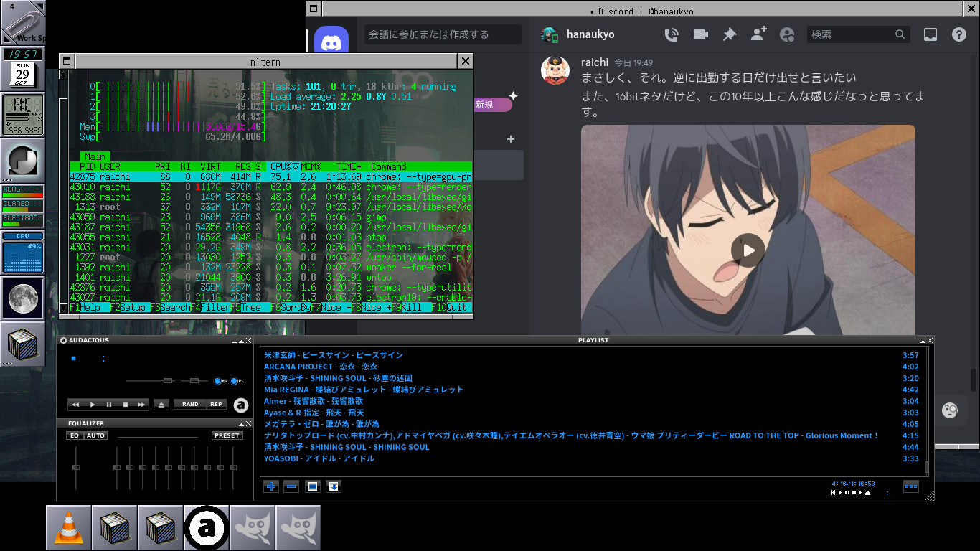Select the gimp process row in htop
The image size is (980, 551).
click(x=270, y=217)
